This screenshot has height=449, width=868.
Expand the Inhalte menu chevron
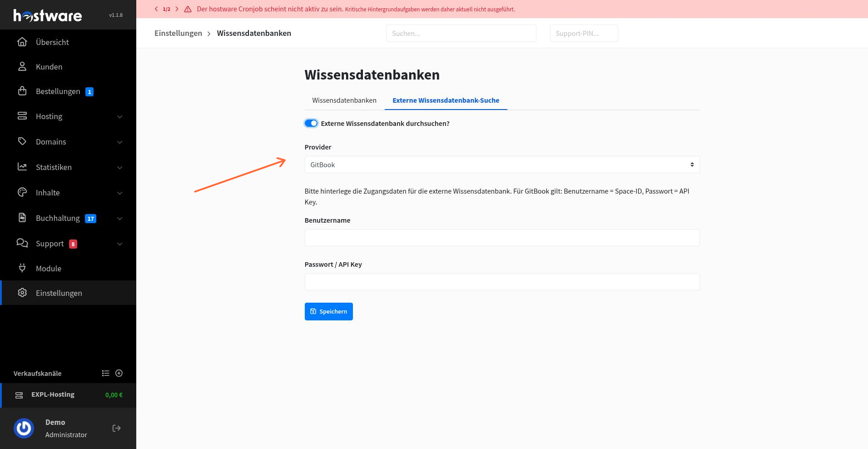point(120,193)
